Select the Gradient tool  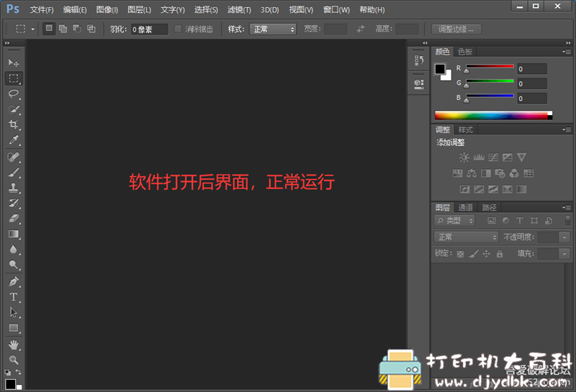click(14, 234)
